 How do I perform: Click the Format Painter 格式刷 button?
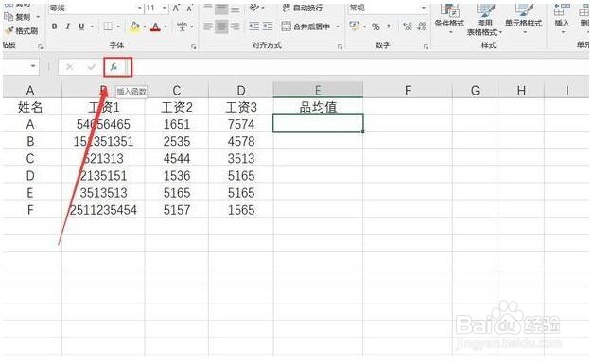pos(22,30)
